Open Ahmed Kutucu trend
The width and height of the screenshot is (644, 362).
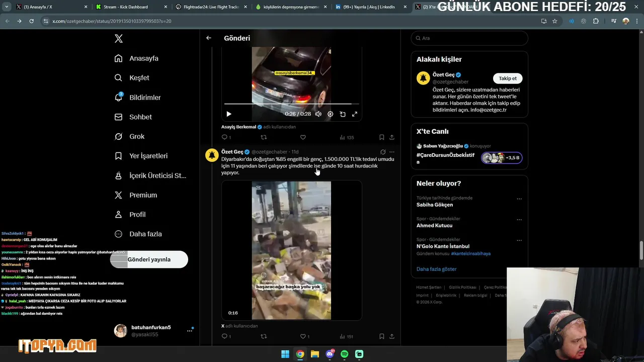point(435,225)
